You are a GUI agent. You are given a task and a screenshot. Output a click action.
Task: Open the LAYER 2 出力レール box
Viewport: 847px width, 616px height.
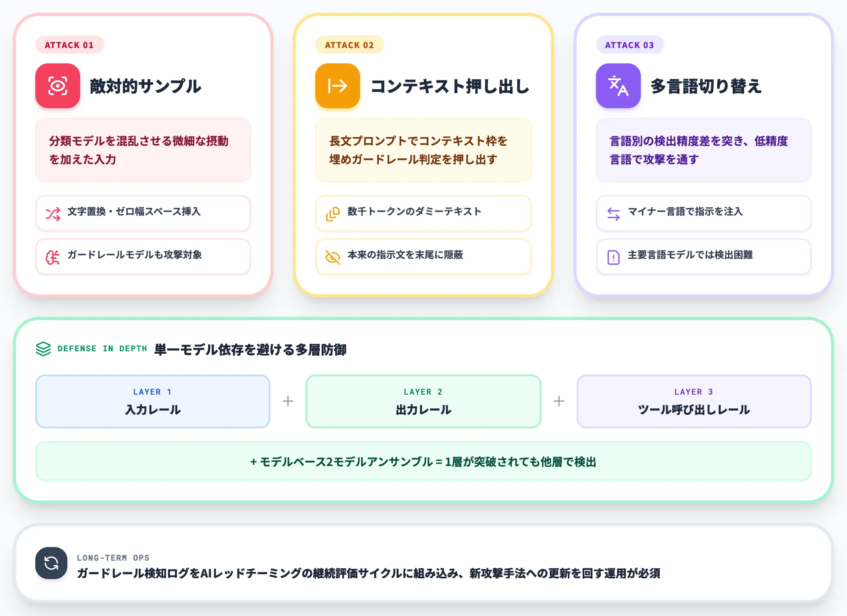[x=423, y=401]
